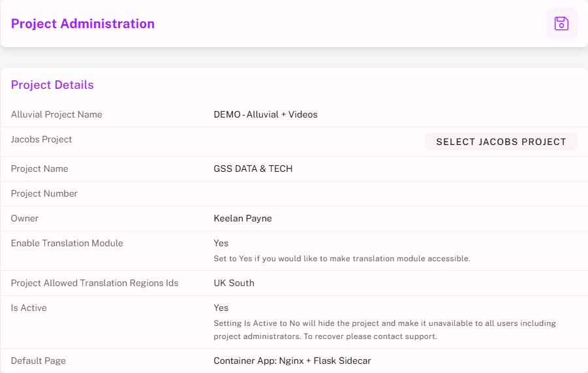Select the Project Details section heading

pyautogui.click(x=52, y=85)
